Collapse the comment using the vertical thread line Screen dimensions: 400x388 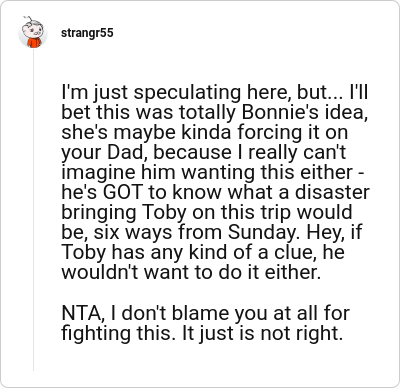[x=33, y=210]
